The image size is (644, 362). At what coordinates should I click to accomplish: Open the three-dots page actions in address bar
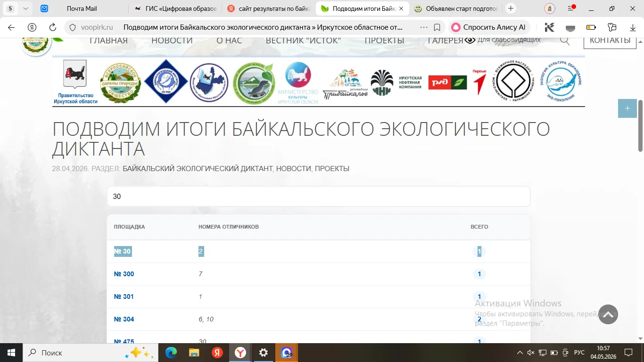click(x=424, y=27)
